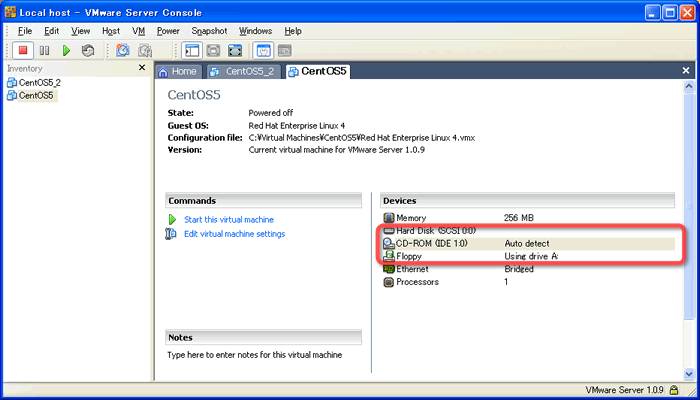Open the File menu
Image resolution: width=700 pixels, height=400 pixels.
click(25, 31)
